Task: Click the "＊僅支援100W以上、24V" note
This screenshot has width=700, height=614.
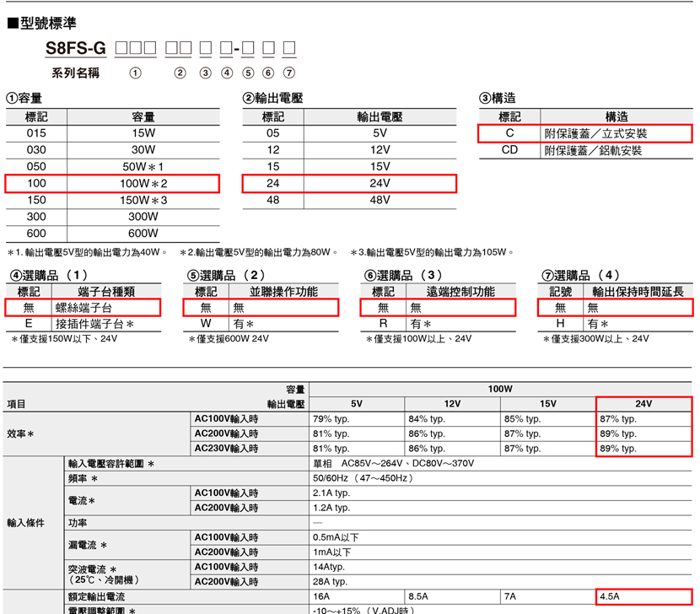Action: point(418,339)
